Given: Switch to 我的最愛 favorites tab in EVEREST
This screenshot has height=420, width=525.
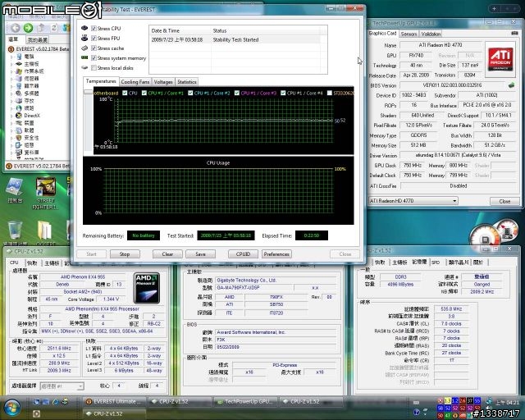Looking at the screenshot, I should coord(37,40).
